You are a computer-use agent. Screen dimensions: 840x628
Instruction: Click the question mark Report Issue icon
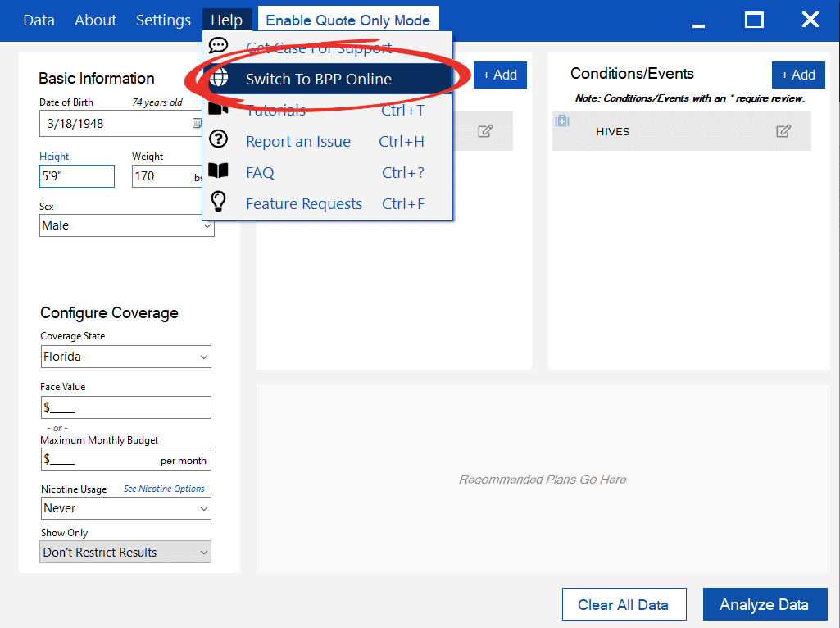coord(219,140)
